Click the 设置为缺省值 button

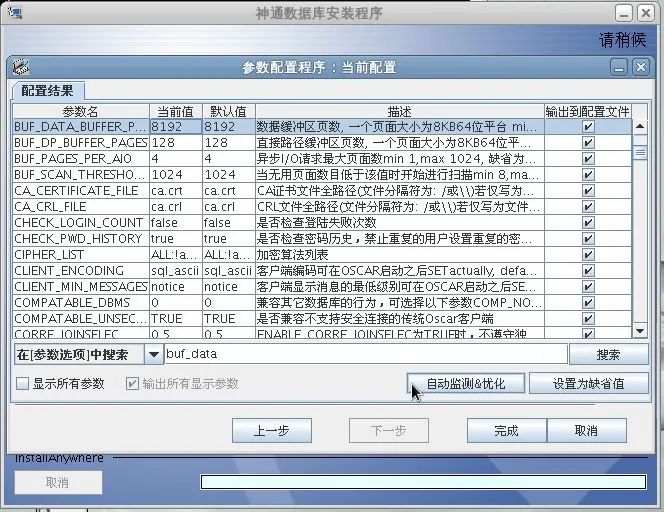(589, 384)
